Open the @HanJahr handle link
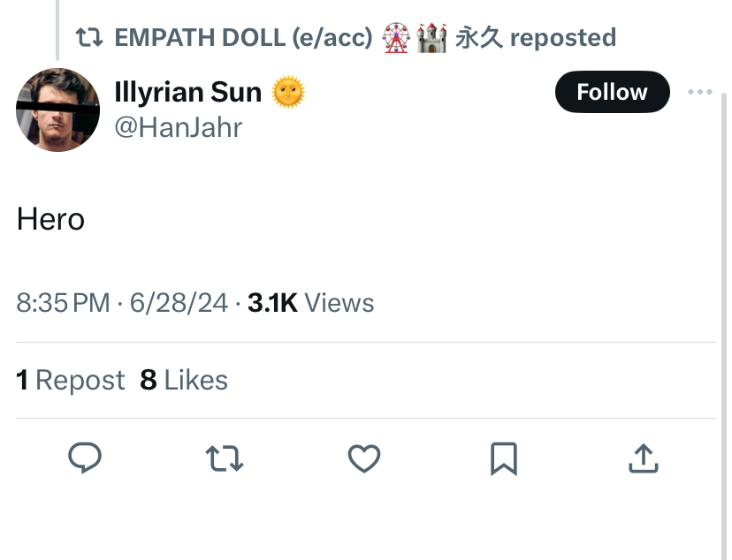 (179, 127)
